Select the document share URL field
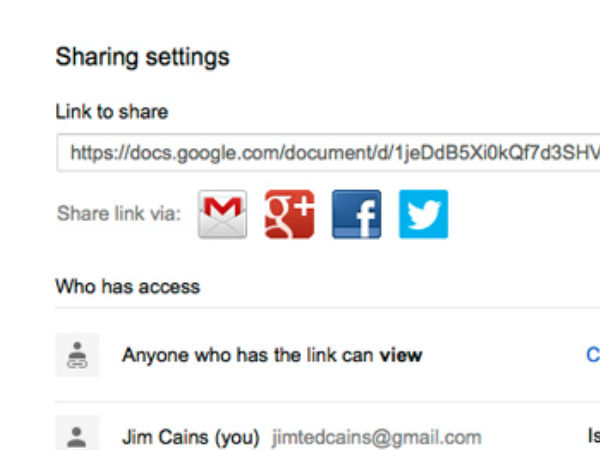 330,152
